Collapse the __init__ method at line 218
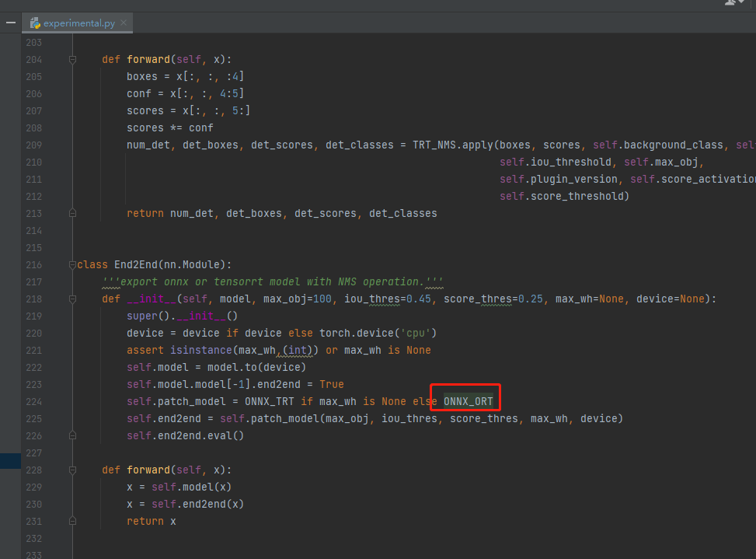Screen dimensions: 756x559 72,299
